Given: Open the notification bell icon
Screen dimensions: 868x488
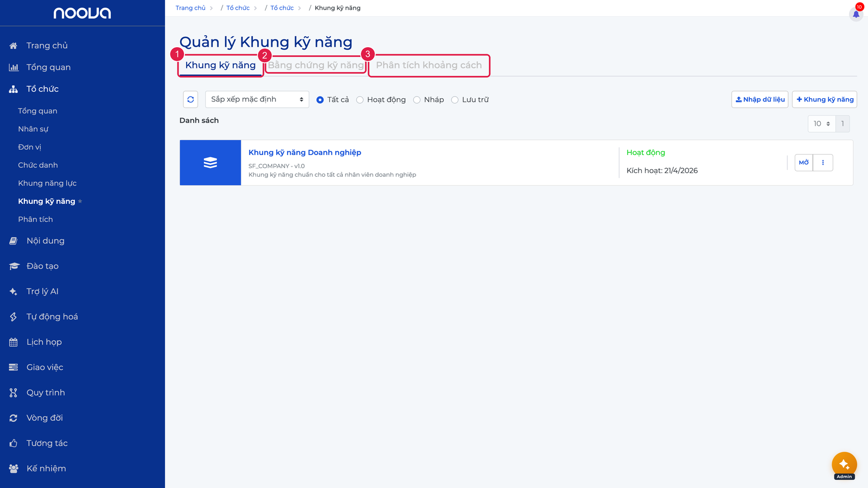Looking at the screenshot, I should [856, 14].
